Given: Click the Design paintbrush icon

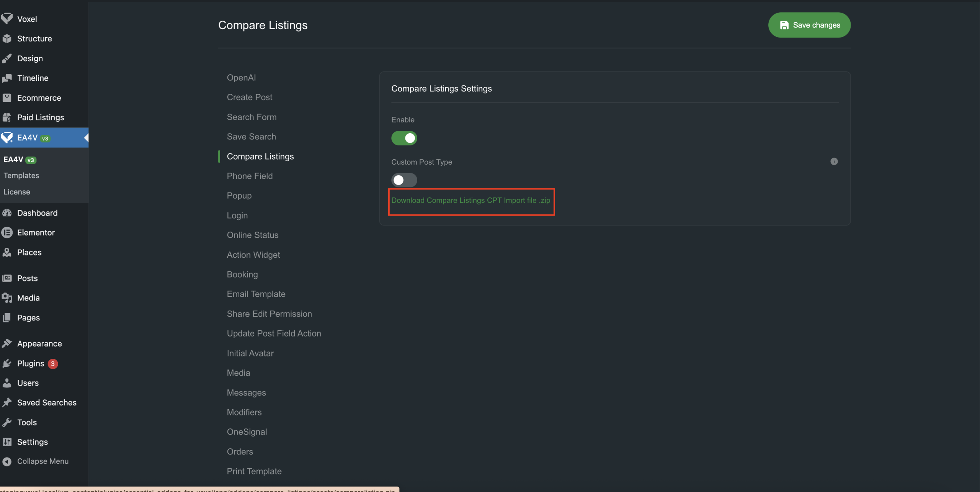Looking at the screenshot, I should pyautogui.click(x=7, y=59).
